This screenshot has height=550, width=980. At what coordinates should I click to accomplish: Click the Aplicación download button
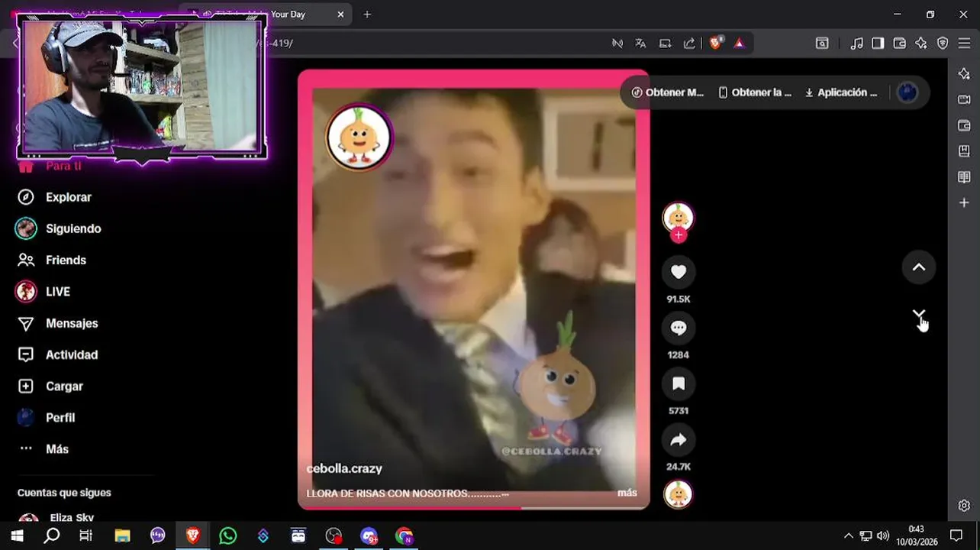(841, 92)
